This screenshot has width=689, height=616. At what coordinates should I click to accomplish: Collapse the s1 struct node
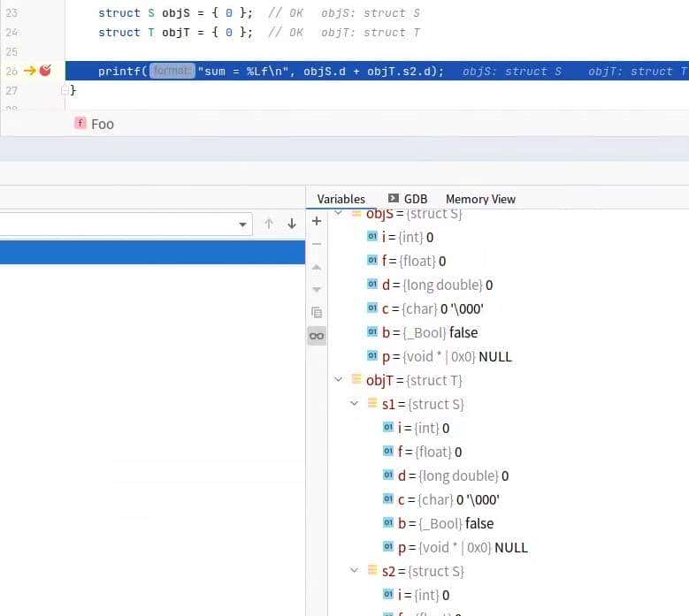pyautogui.click(x=354, y=404)
